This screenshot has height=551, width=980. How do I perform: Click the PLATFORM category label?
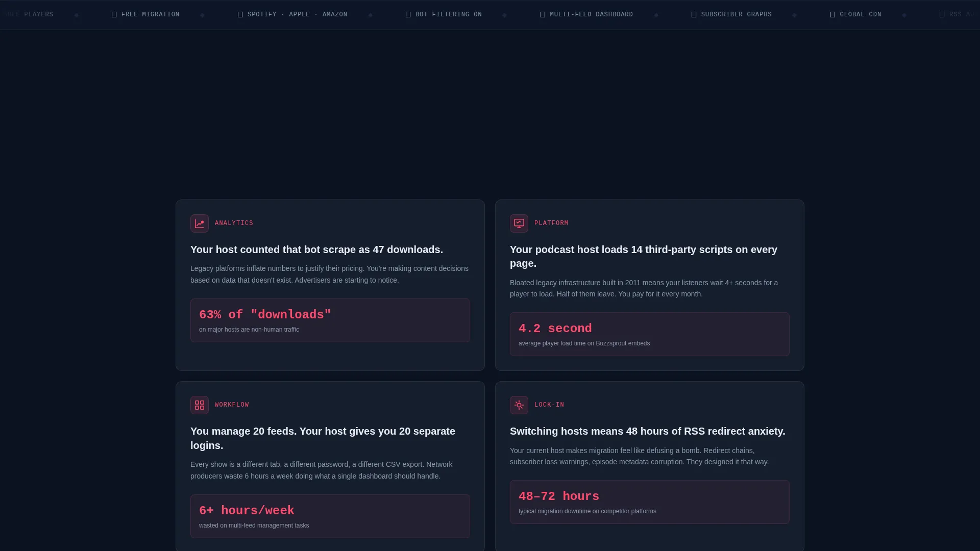pyautogui.click(x=551, y=223)
